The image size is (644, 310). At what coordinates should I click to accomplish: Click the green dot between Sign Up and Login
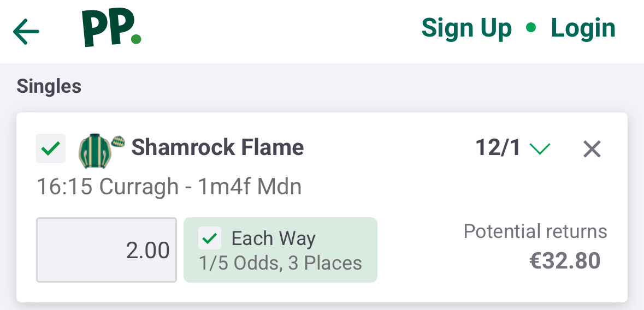click(530, 28)
